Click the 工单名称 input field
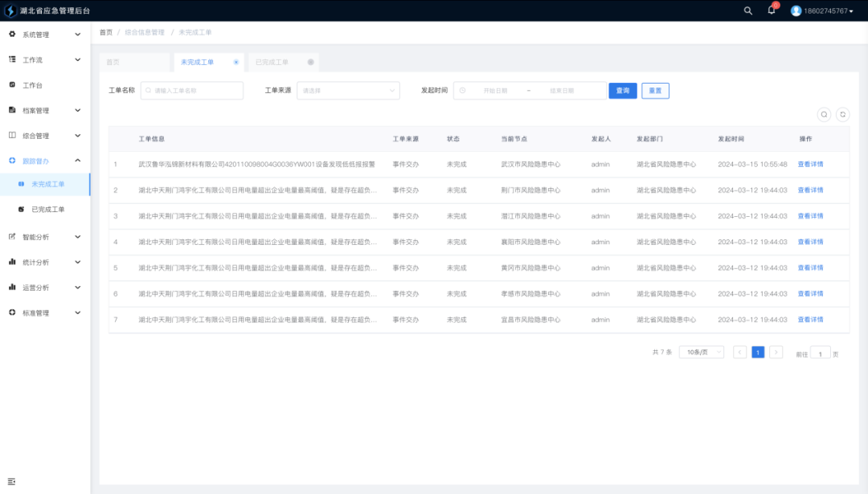 [x=193, y=91]
